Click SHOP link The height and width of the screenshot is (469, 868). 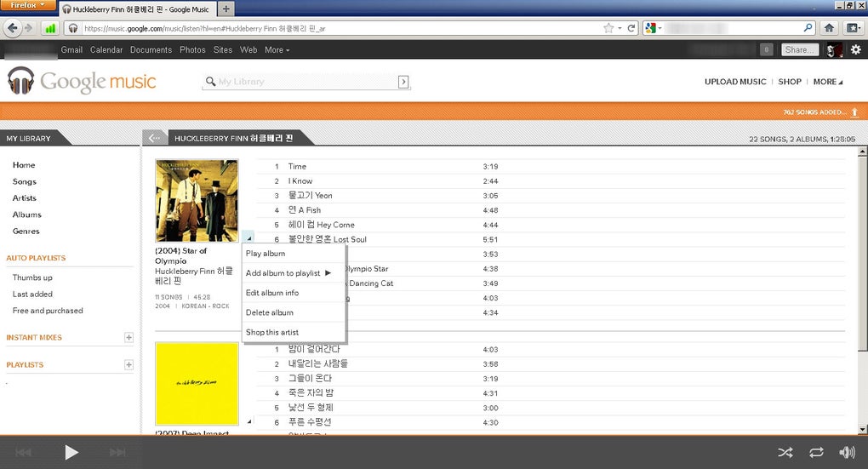pos(790,82)
